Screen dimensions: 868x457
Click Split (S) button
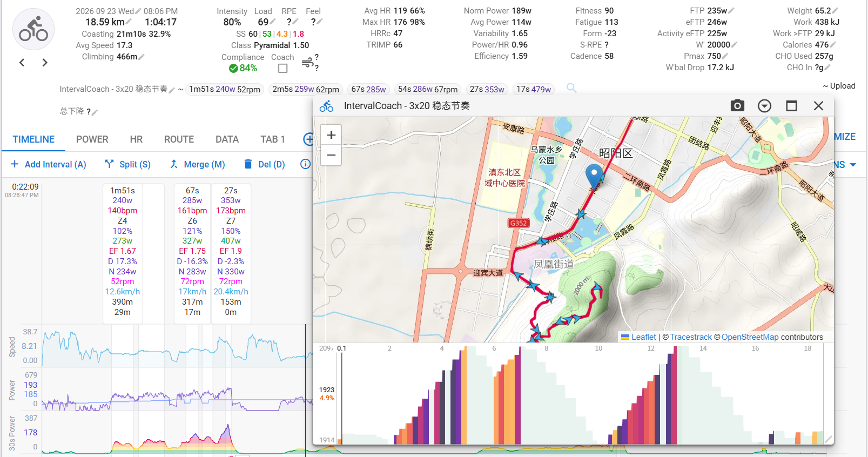point(128,164)
